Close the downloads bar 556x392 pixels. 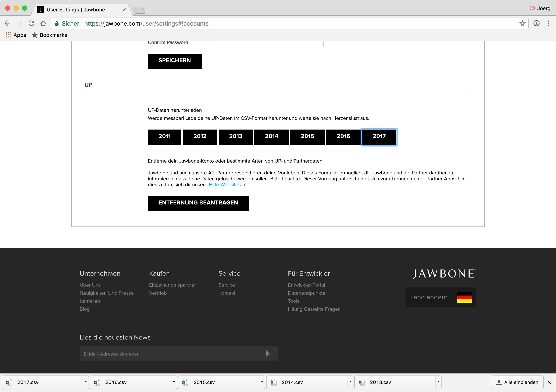[549, 382]
